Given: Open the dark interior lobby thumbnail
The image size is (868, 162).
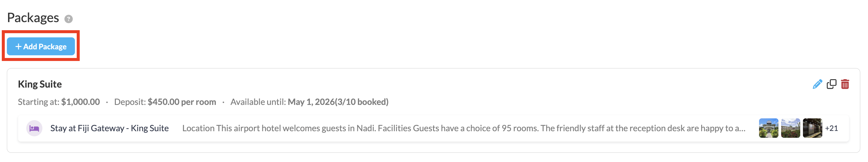Looking at the screenshot, I should (x=812, y=128).
